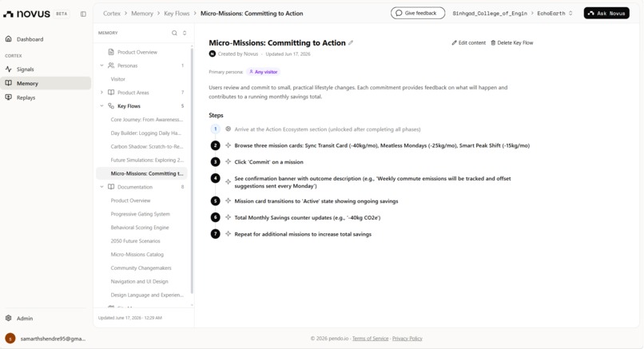Click step 1 gear icon
This screenshot has height=349, width=644.
(x=228, y=129)
